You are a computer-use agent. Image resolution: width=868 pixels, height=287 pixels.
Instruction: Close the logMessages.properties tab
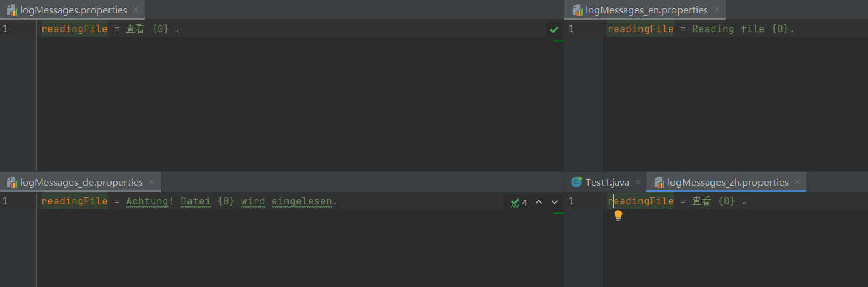point(136,10)
